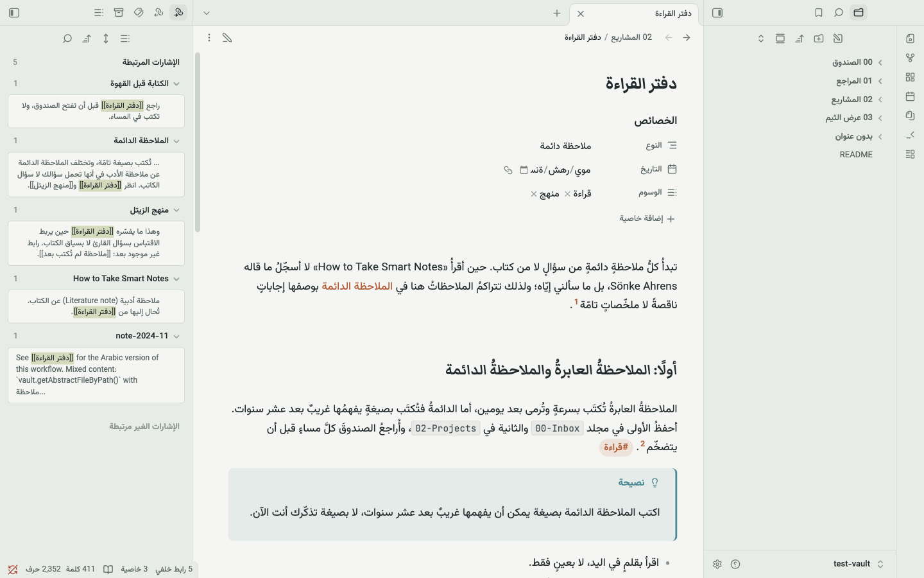Viewport: 924px width, 578px height.
Task: Create a new folder in explorer
Action: pos(819,39)
